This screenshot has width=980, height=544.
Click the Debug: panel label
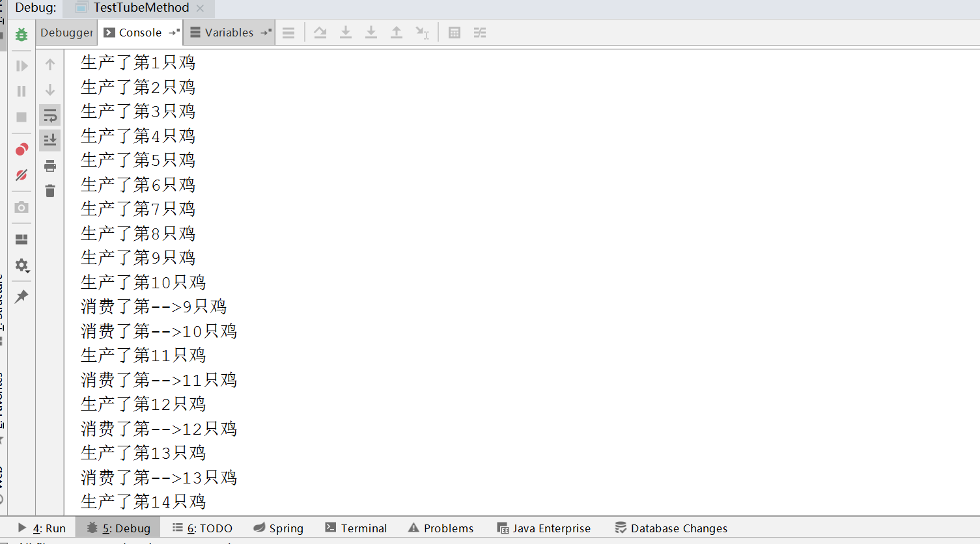click(36, 8)
